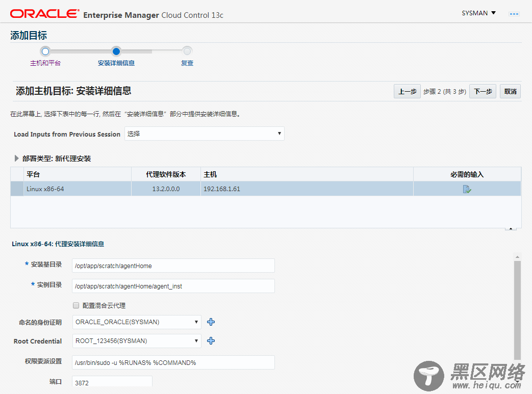Enable the 配置混合云代理 checkbox
The image size is (532, 394).
76,305
